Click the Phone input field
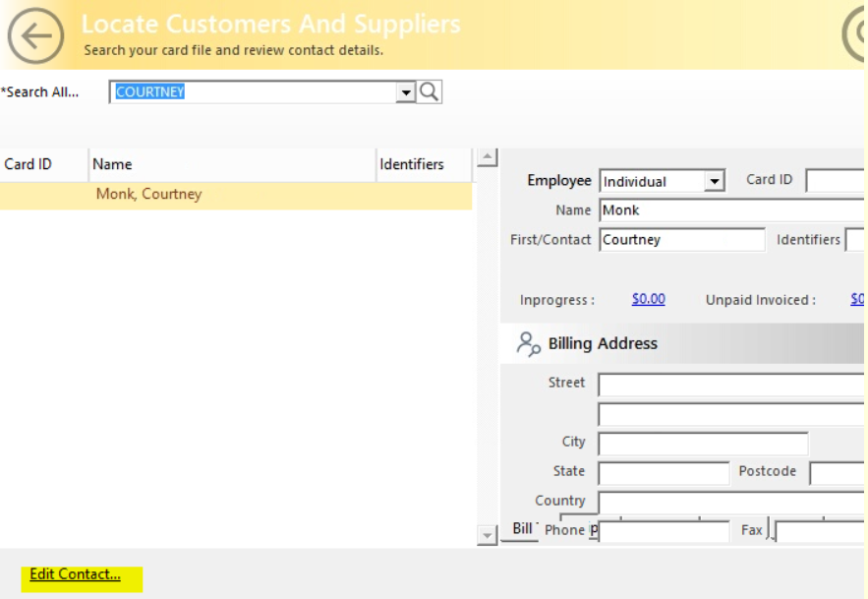 [x=664, y=531]
